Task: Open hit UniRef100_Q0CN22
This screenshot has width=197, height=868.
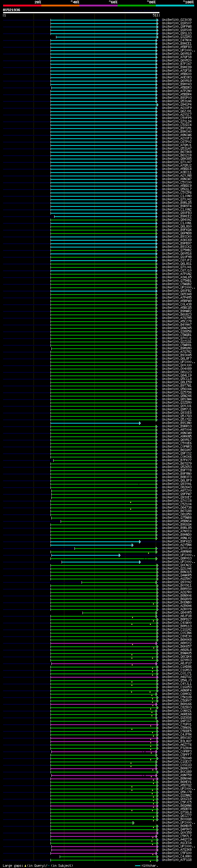Action: pos(177,565)
